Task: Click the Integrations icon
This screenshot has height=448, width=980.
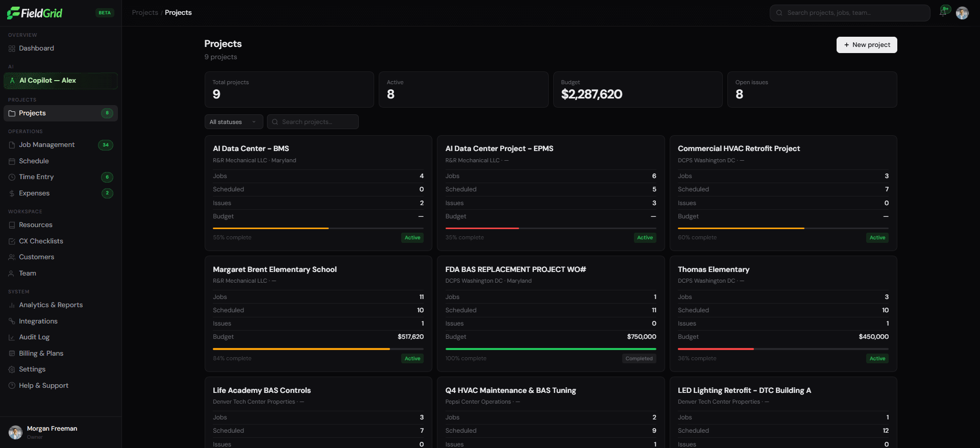Action: click(x=12, y=321)
